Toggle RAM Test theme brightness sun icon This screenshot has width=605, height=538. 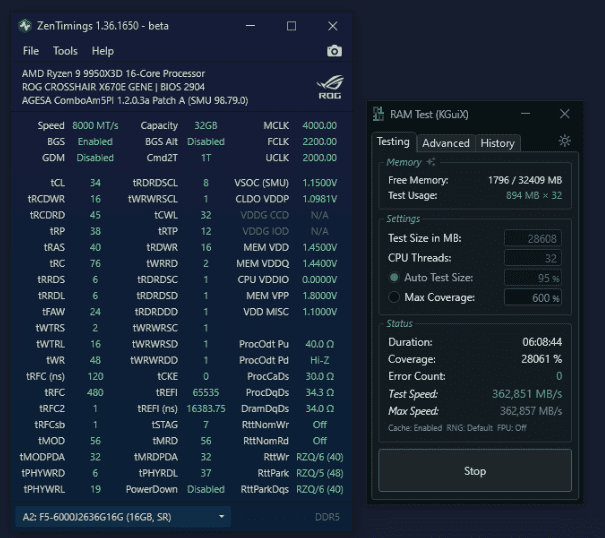(564, 141)
